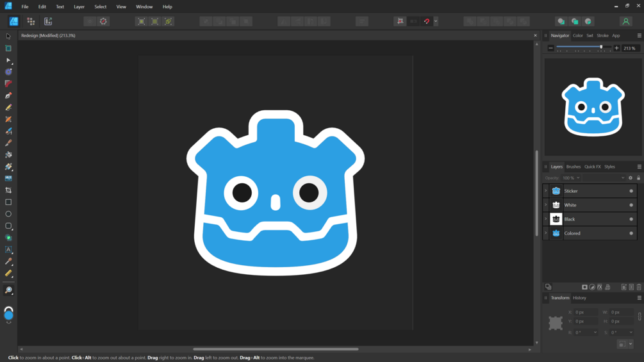644x362 pixels.
Task: Click the Edit All Layers icon
Action: [x=549, y=287]
